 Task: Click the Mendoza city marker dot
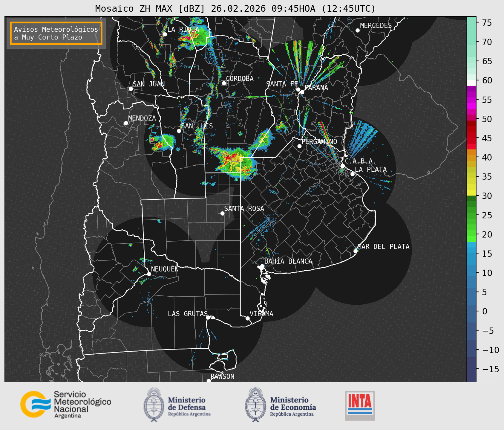(x=126, y=123)
